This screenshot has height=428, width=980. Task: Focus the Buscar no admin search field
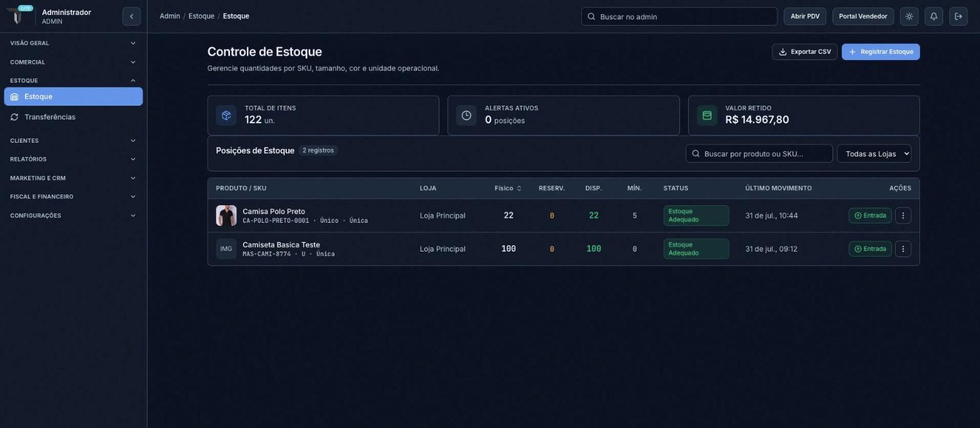pos(679,16)
